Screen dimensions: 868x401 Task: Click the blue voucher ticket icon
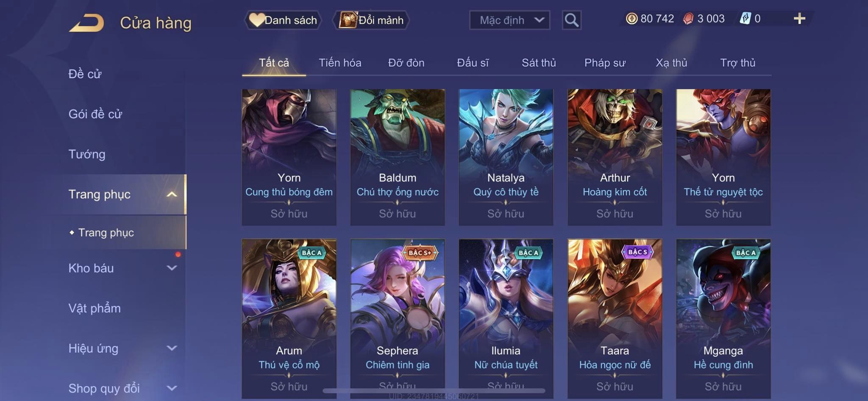point(745,19)
